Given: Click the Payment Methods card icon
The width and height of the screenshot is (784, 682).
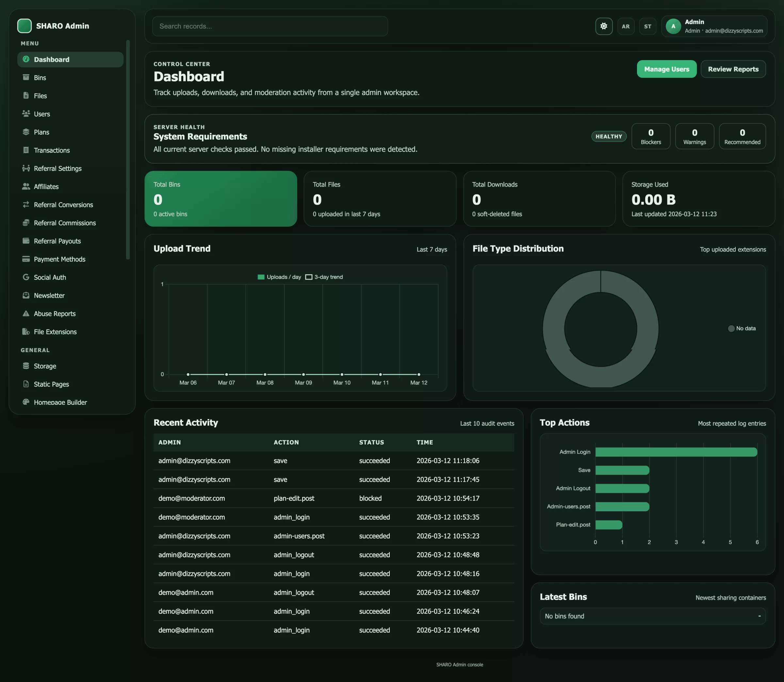Looking at the screenshot, I should pyautogui.click(x=26, y=259).
